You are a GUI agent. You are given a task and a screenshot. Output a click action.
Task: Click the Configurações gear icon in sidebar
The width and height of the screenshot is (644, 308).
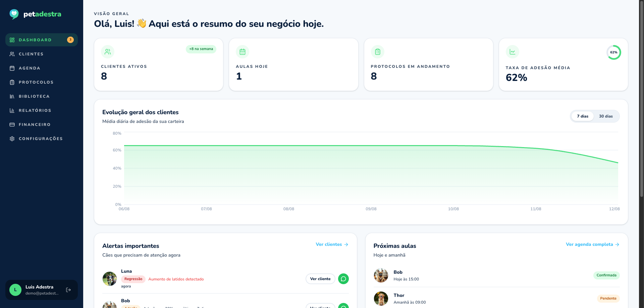pyautogui.click(x=12, y=139)
